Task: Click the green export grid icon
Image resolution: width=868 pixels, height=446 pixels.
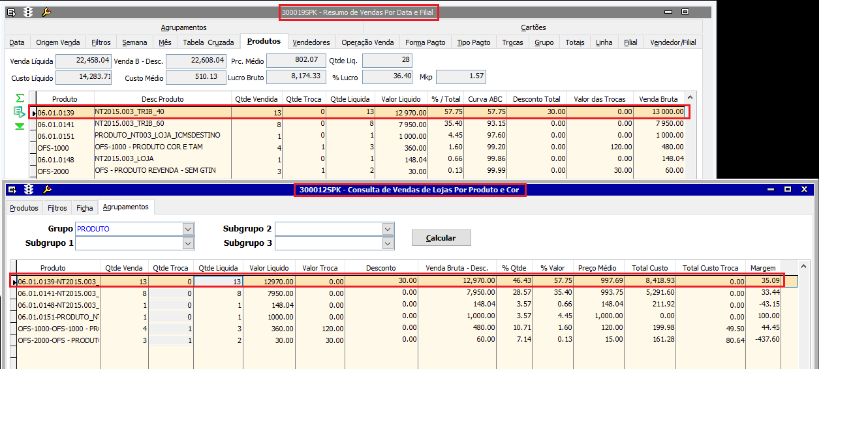Action: click(x=20, y=112)
